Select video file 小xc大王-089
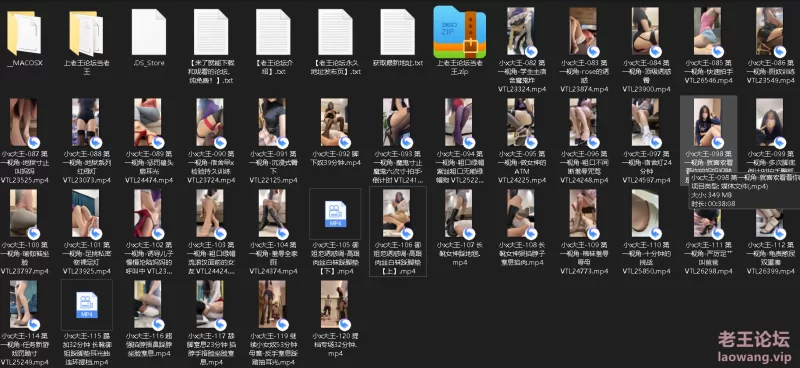This screenshot has width=800, height=368. pos(148,123)
